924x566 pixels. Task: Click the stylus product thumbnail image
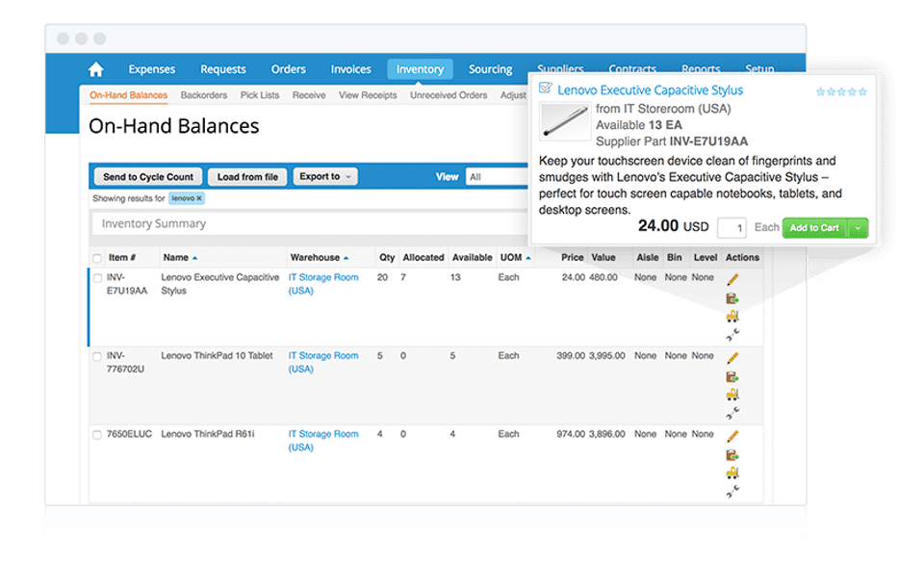pos(565,121)
